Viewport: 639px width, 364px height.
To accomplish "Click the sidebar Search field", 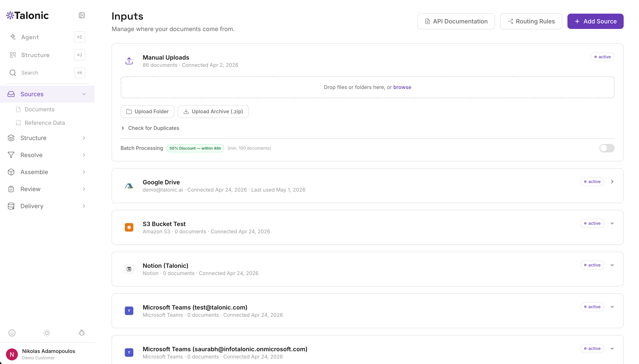I will (x=47, y=73).
